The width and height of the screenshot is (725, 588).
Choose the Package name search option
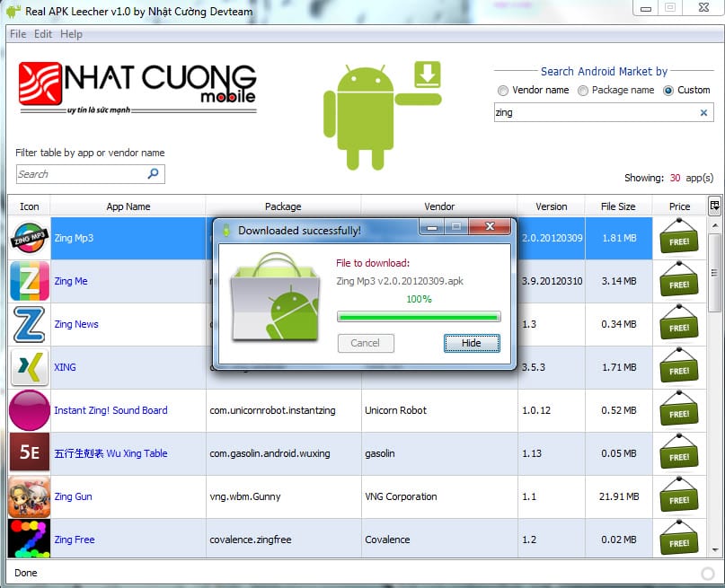(x=583, y=90)
